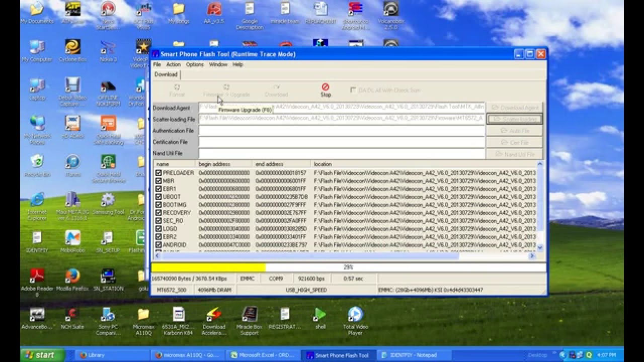Viewport: 644px width, 362px height.
Task: Switch to Library Firefox taskbar item
Action: (113, 355)
